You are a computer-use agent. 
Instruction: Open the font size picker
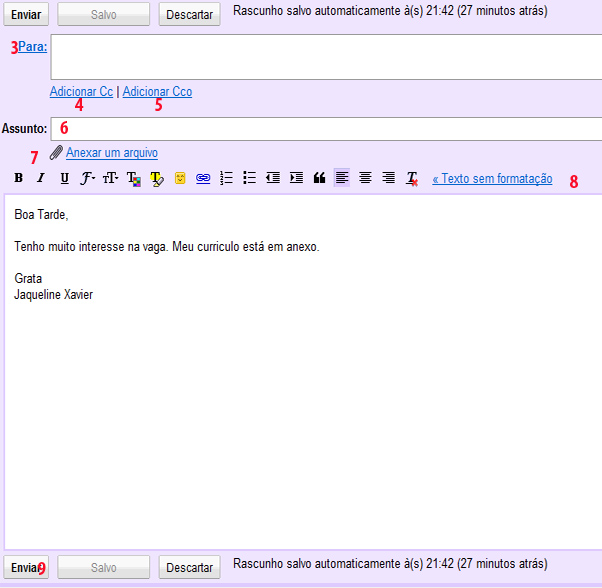111,178
